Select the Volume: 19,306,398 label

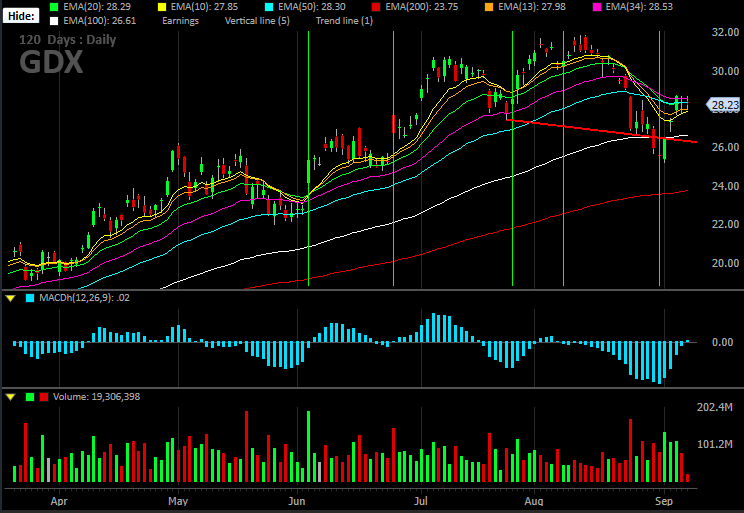point(96,397)
